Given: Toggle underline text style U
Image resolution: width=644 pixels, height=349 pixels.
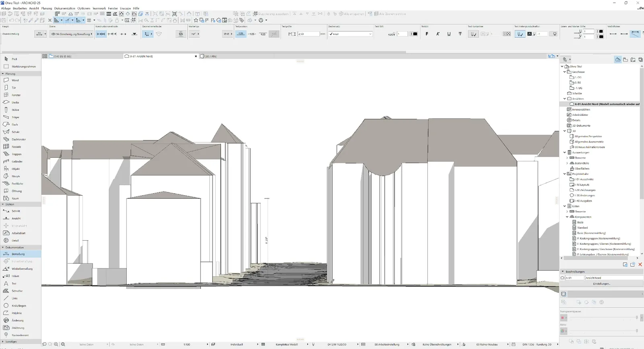Looking at the screenshot, I should [x=449, y=34].
